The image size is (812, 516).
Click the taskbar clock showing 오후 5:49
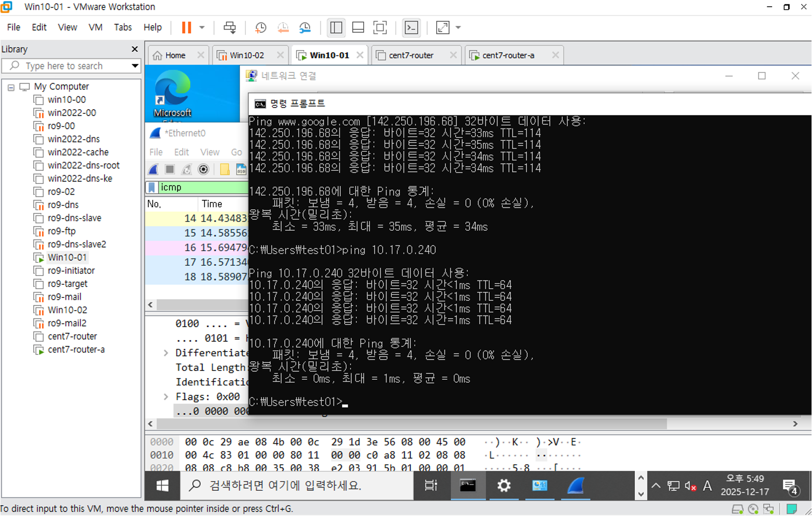745,485
